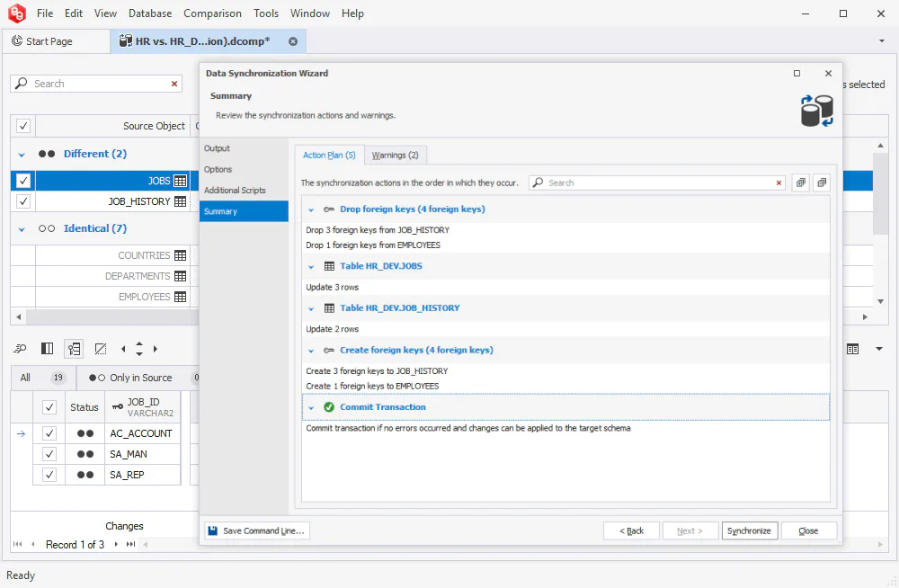
Task: Collapse Table HR_DEV.JOB_HISTORY section
Action: [311, 308]
